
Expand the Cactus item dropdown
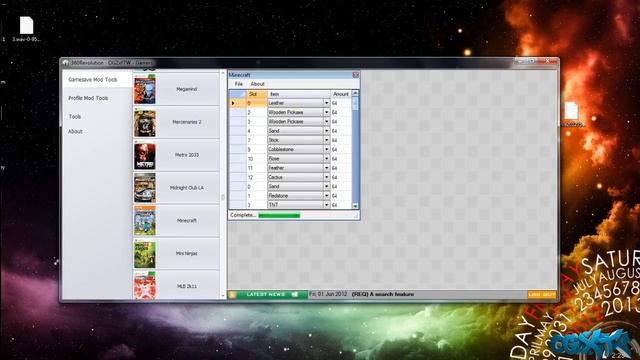(326, 177)
